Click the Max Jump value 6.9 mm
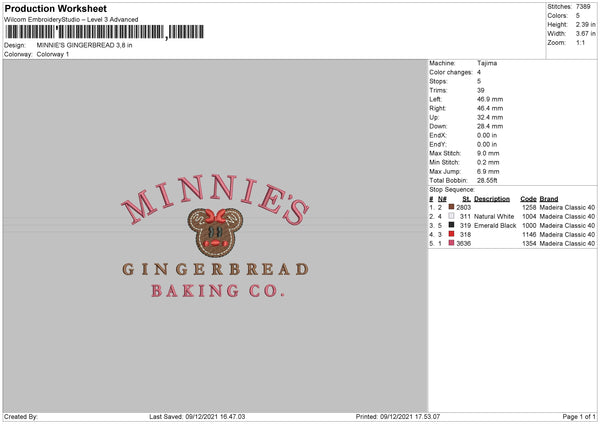Image resolution: width=600 pixels, height=424 pixels. [488, 171]
